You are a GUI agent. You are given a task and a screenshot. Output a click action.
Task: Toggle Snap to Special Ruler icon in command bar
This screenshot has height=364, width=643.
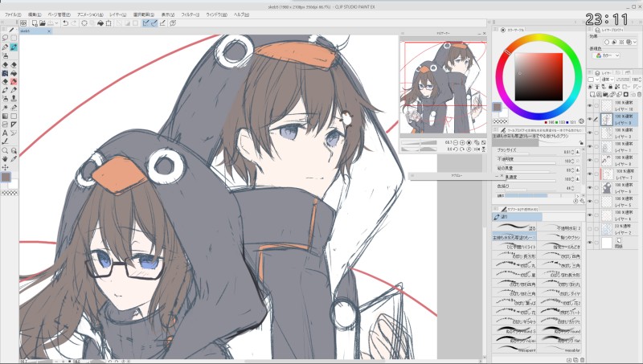pos(154,23)
